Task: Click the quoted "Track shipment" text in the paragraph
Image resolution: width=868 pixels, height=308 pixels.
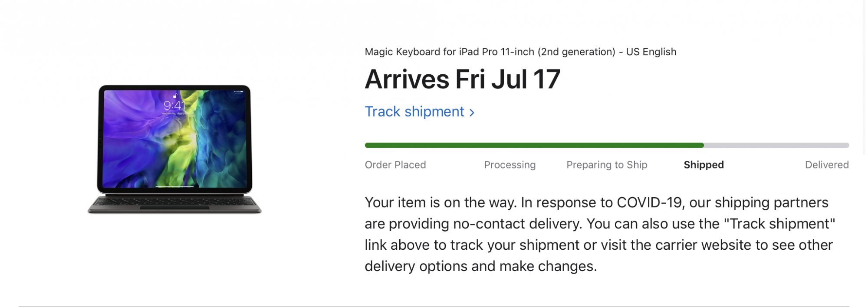Action: point(779,224)
